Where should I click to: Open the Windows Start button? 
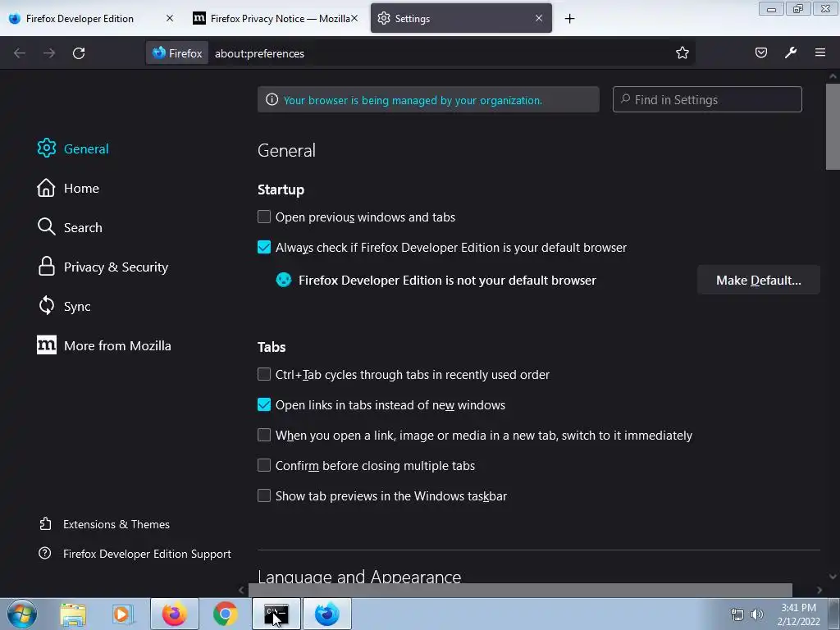[x=22, y=614]
